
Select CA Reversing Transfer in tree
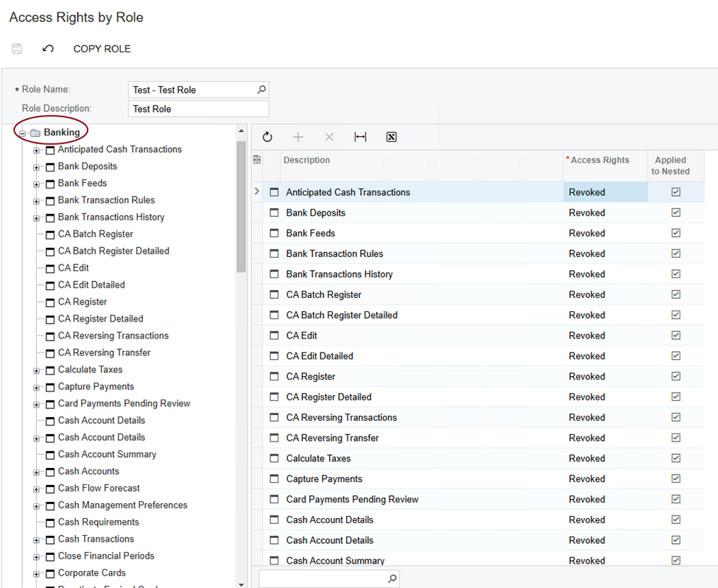point(104,353)
